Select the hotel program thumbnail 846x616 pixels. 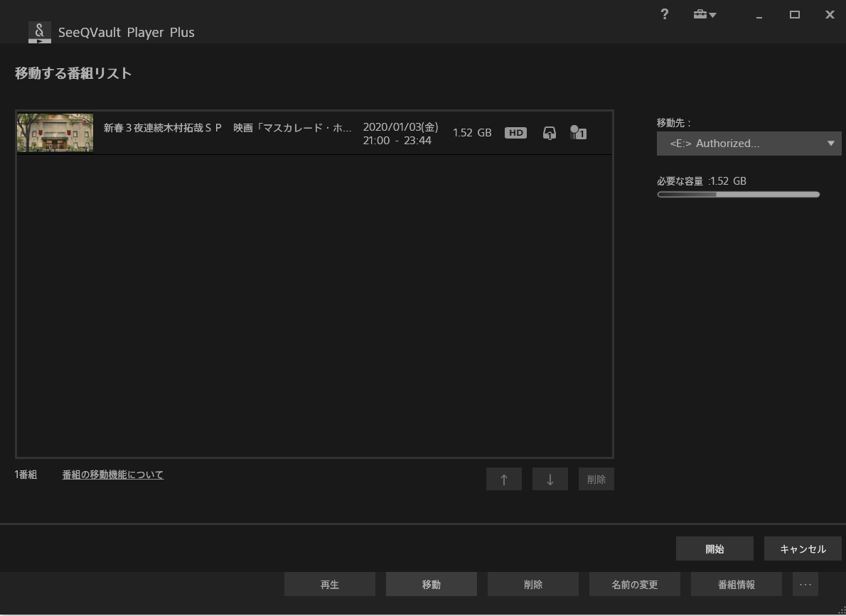(x=55, y=133)
